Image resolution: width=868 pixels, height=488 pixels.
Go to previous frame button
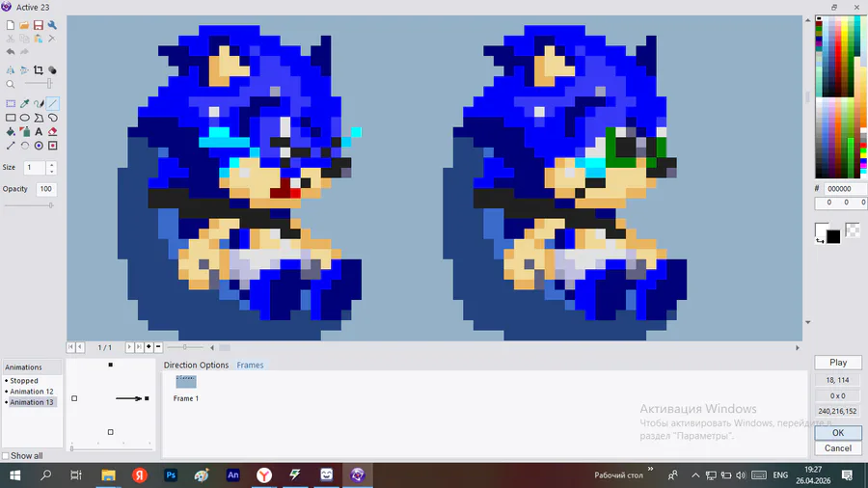80,347
